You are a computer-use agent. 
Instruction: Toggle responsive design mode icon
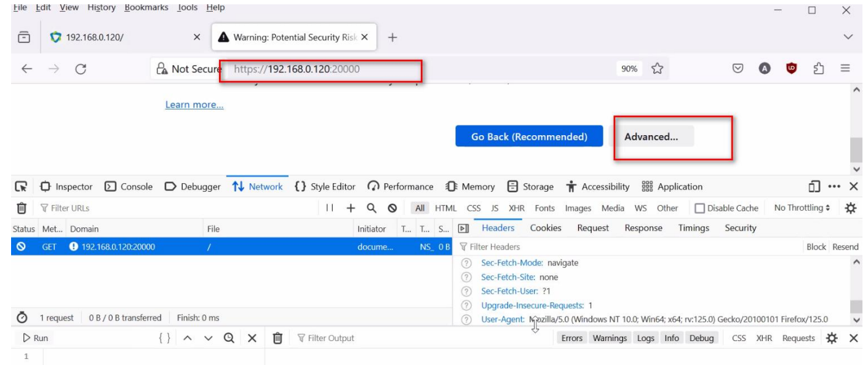pyautogui.click(x=814, y=187)
